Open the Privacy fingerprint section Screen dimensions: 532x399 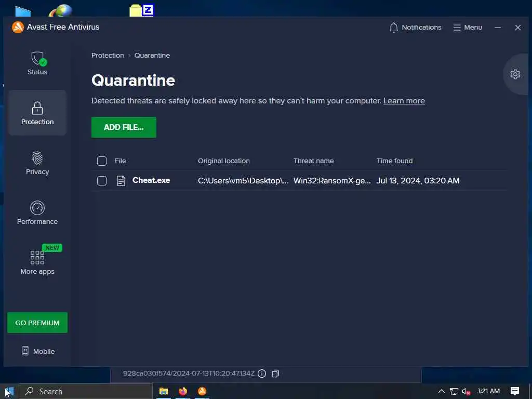tap(37, 163)
